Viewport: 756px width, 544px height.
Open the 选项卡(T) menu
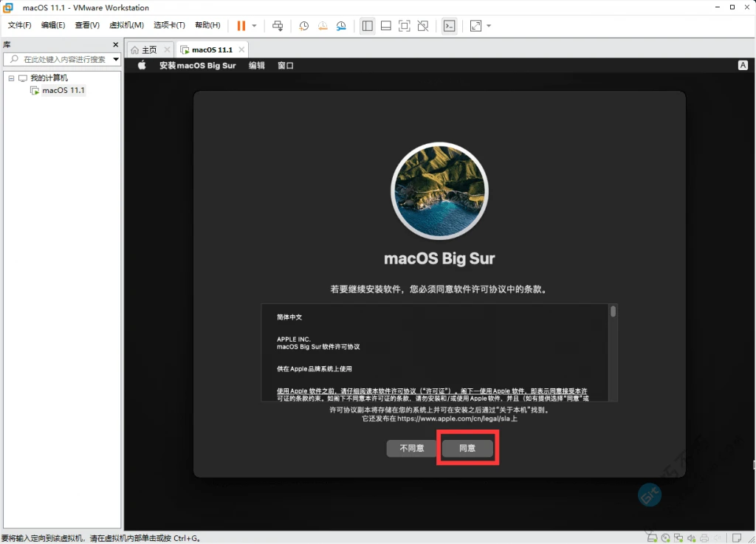pyautogui.click(x=169, y=25)
